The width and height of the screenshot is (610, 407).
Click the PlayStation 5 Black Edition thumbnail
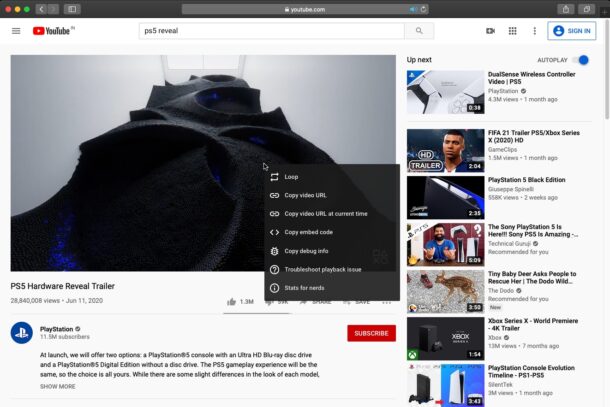point(445,198)
